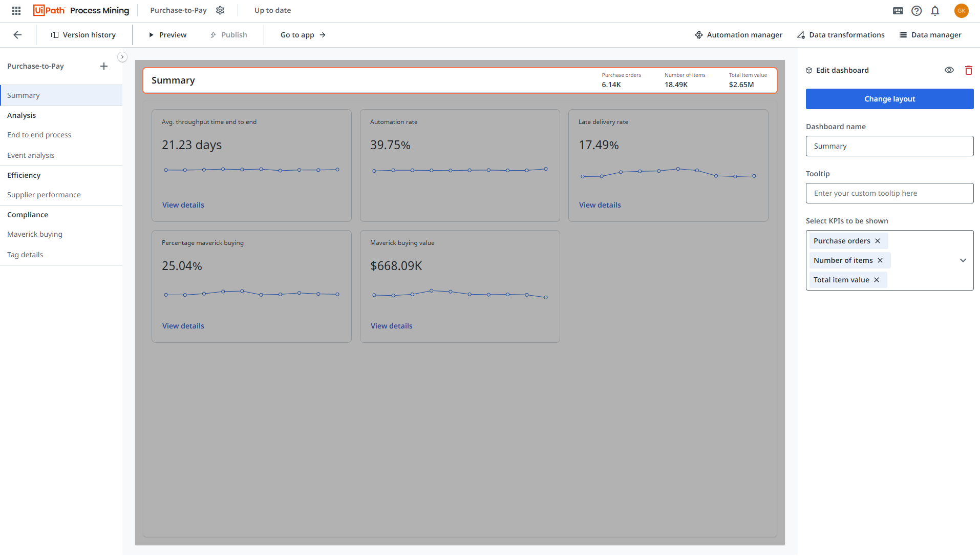Remove the Total item value KPI chip

876,279
